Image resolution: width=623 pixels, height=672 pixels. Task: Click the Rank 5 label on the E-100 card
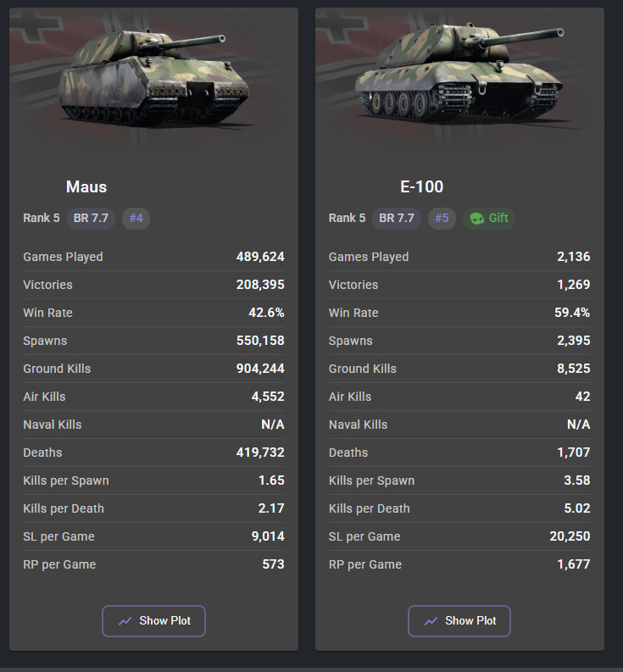348,218
